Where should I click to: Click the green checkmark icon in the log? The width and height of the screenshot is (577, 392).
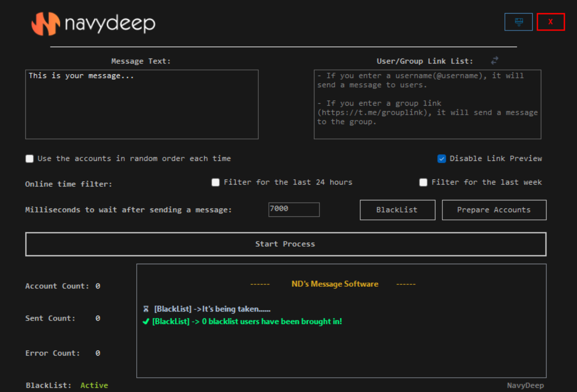click(x=146, y=321)
